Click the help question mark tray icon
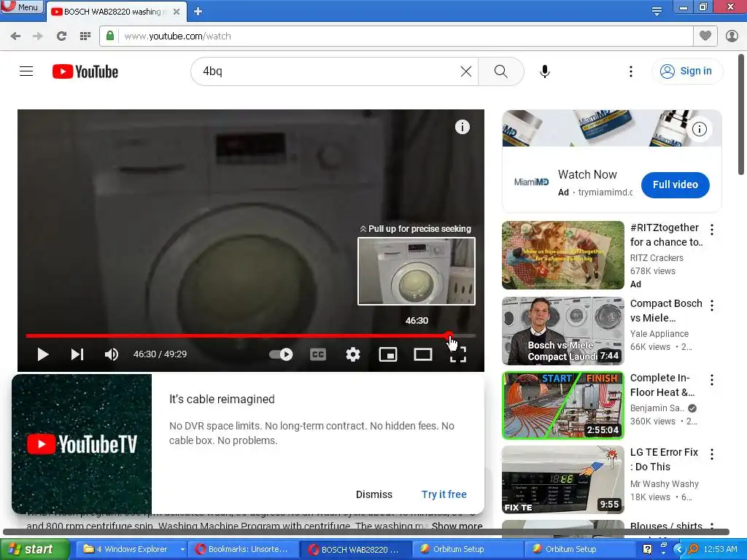The width and height of the screenshot is (747, 560). tap(647, 549)
